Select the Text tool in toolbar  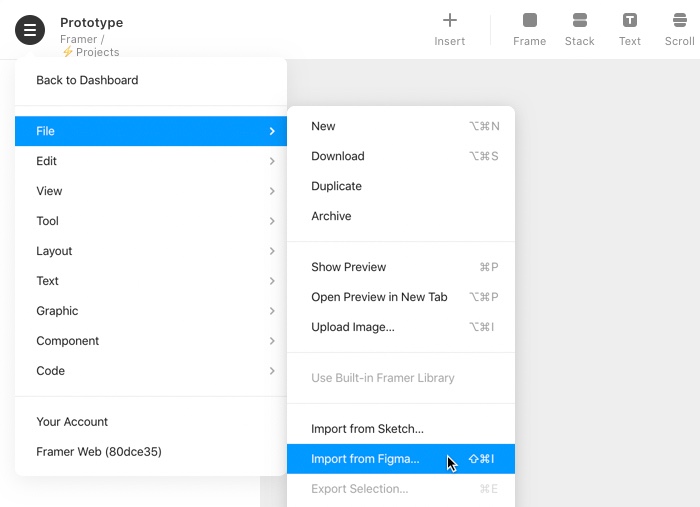point(629,29)
